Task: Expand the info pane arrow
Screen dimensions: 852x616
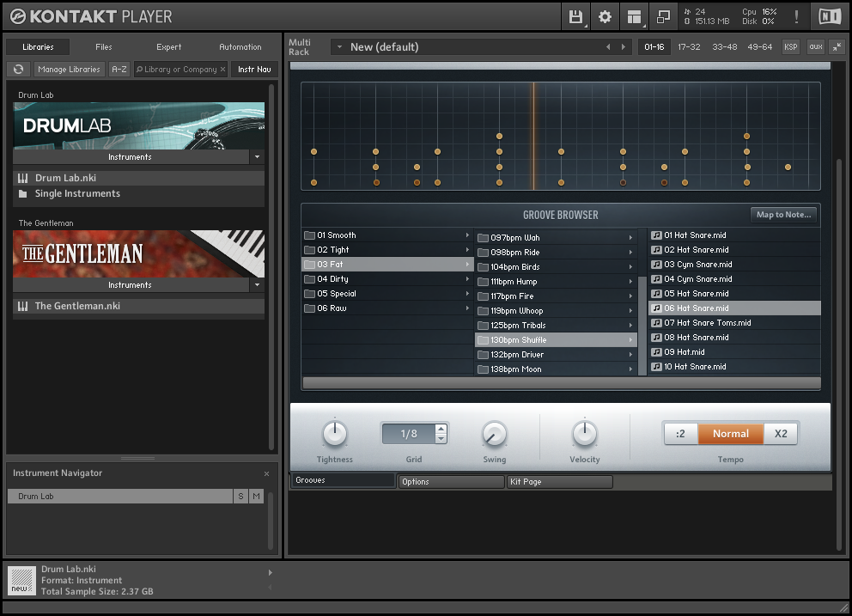Action: pyautogui.click(x=270, y=572)
